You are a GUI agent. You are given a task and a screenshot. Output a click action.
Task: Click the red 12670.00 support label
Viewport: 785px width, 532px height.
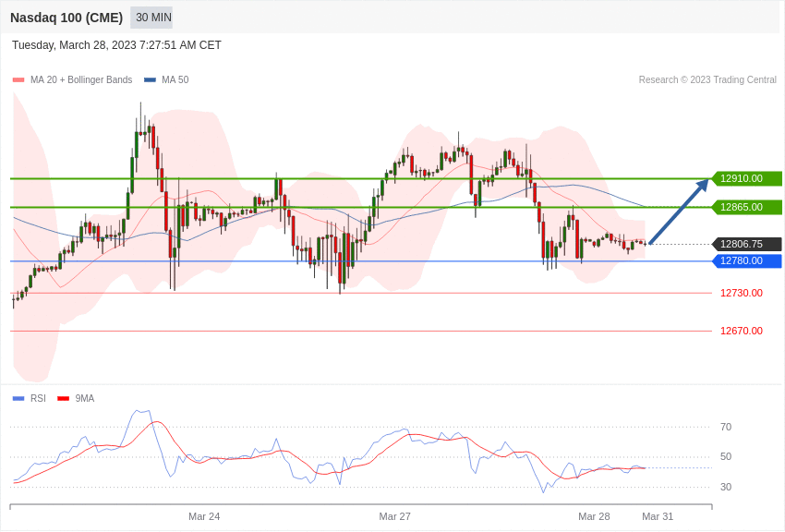click(x=742, y=331)
